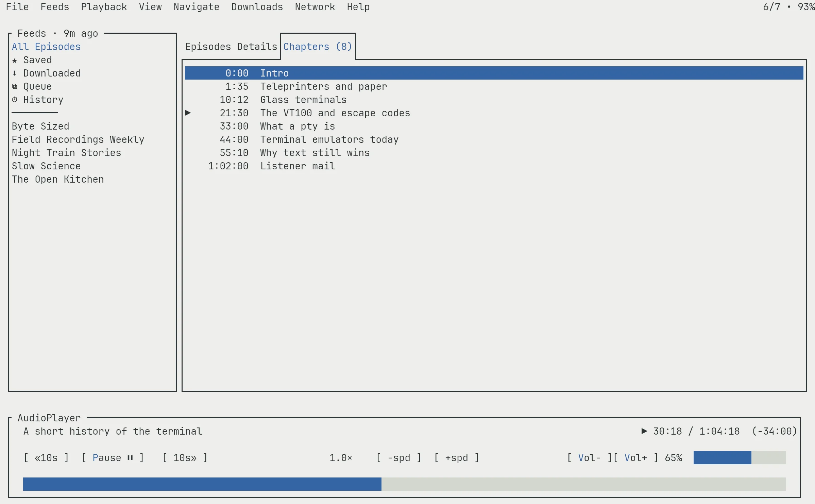Click the queue icon beside Queue
Viewport: 815px width, 504px height.
click(15, 86)
